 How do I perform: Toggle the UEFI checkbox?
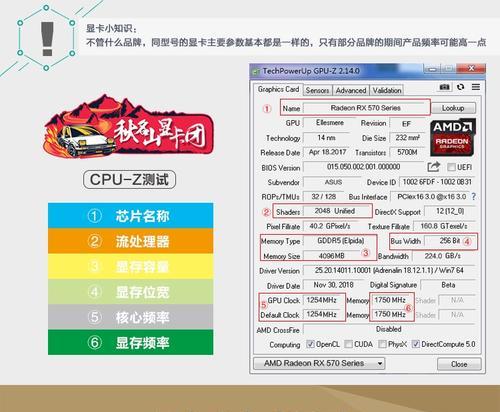[x=451, y=167]
